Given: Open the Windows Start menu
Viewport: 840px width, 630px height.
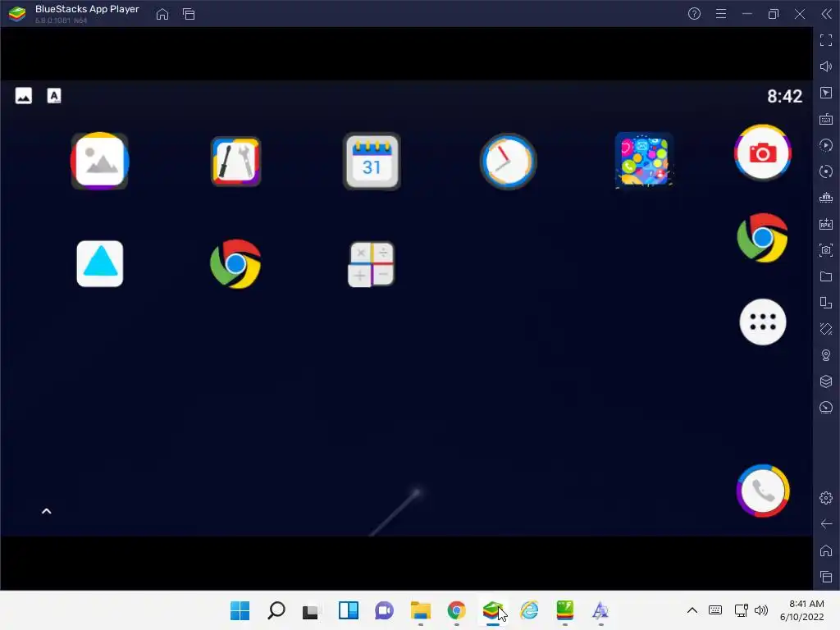Looking at the screenshot, I should tap(240, 610).
